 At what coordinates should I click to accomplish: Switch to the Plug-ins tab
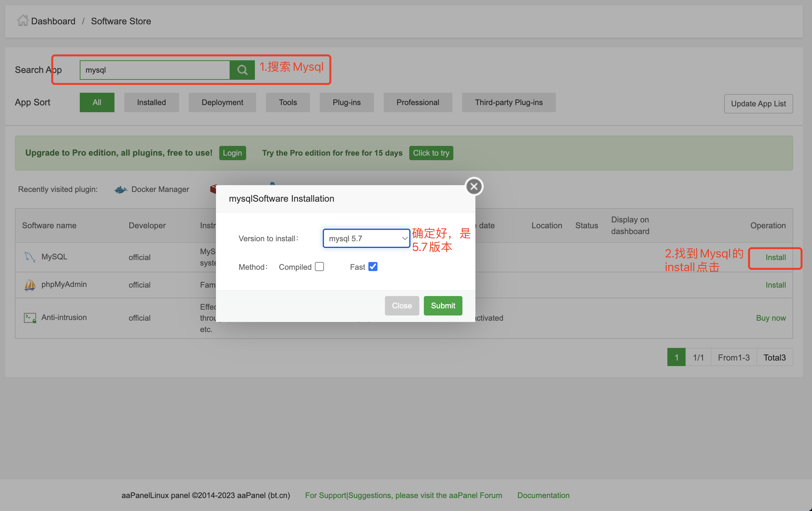pos(347,102)
